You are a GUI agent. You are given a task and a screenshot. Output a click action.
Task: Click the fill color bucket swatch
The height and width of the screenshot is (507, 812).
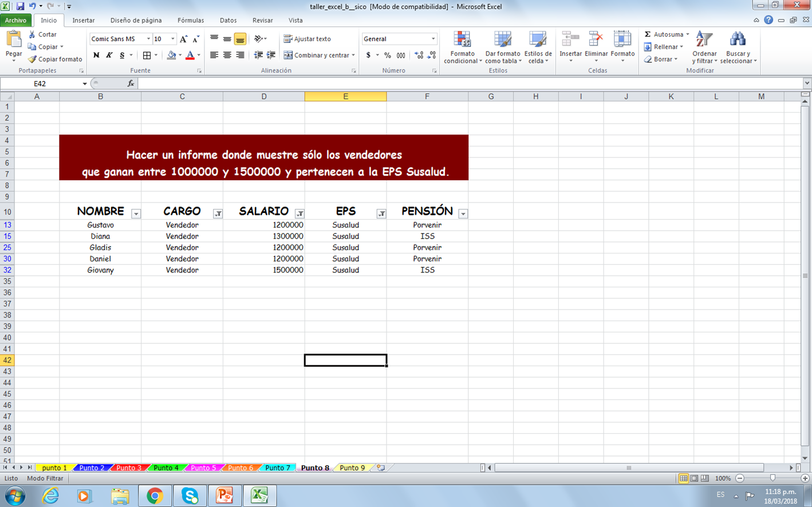tap(171, 55)
